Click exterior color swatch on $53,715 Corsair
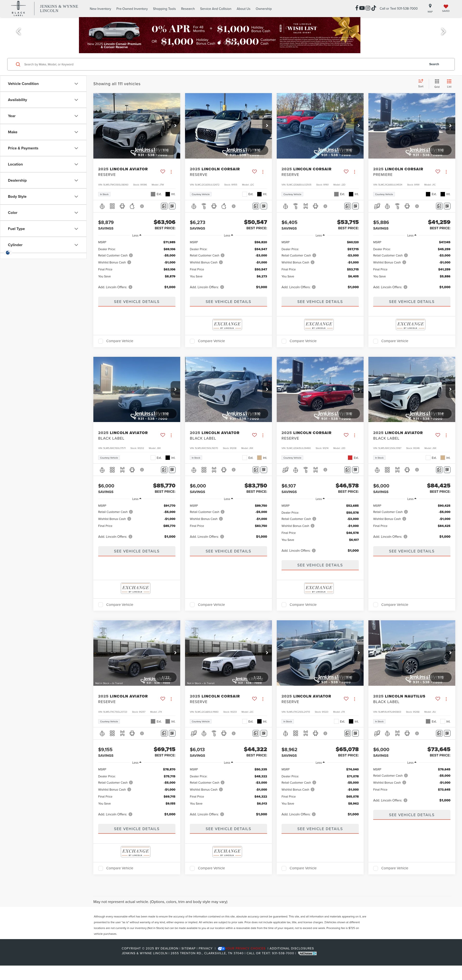 click(x=336, y=194)
